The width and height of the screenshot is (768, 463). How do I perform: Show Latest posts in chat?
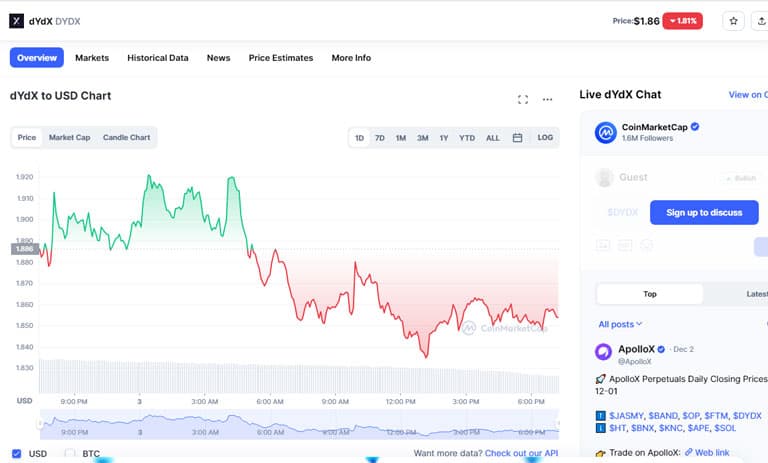pos(757,294)
